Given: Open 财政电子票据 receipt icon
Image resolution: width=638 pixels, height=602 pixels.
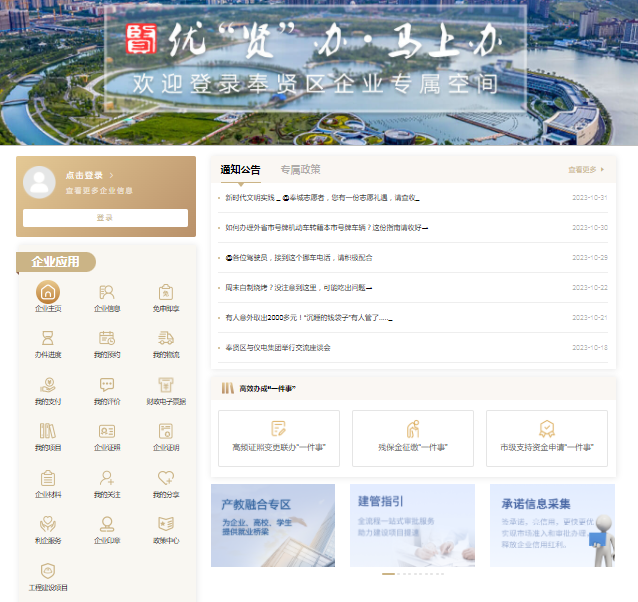Looking at the screenshot, I should click(166, 384).
